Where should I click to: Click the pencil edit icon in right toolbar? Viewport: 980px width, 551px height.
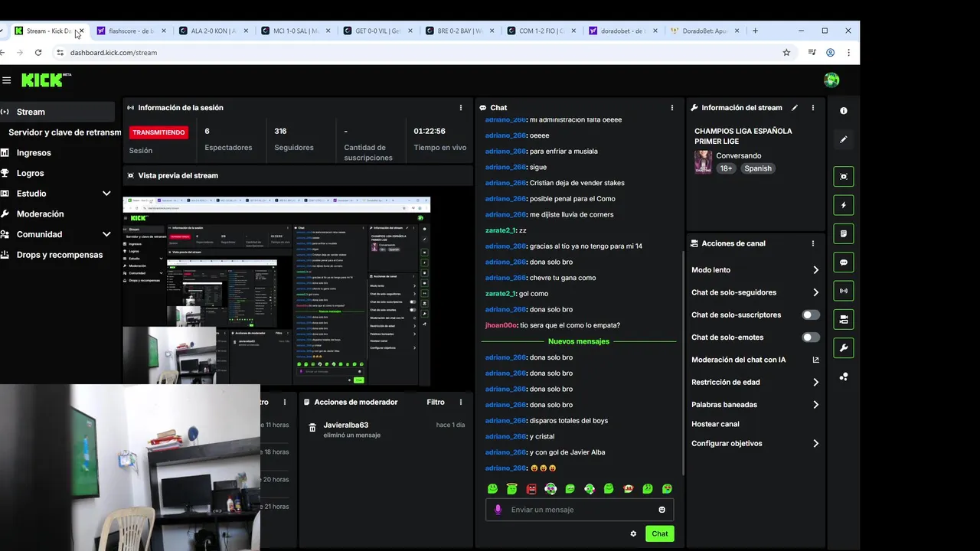pos(844,140)
